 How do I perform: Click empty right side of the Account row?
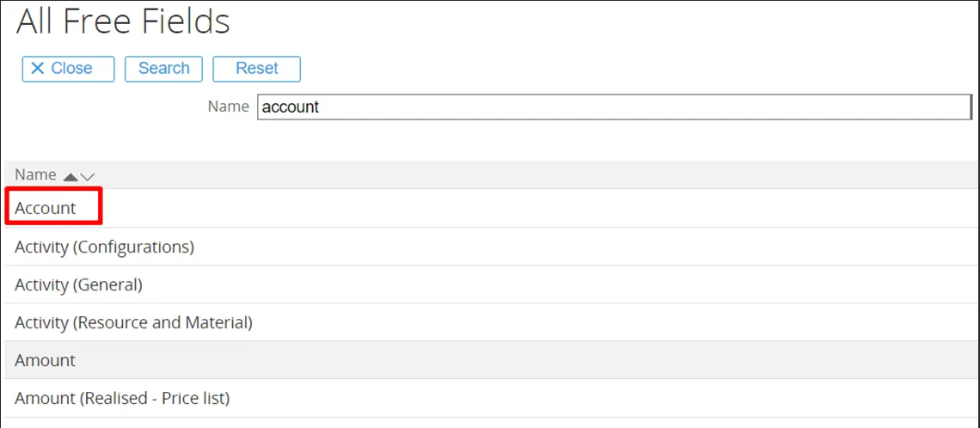click(x=602, y=208)
